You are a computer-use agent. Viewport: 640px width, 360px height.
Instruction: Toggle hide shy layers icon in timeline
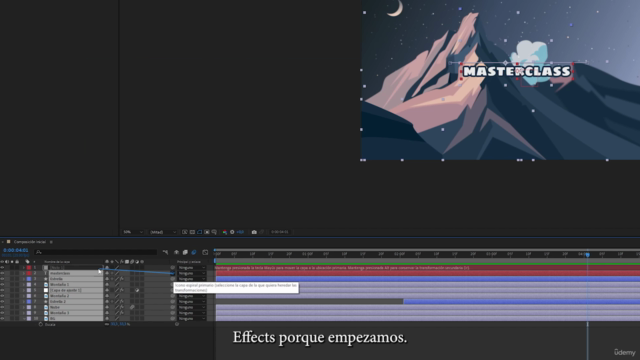(176, 252)
